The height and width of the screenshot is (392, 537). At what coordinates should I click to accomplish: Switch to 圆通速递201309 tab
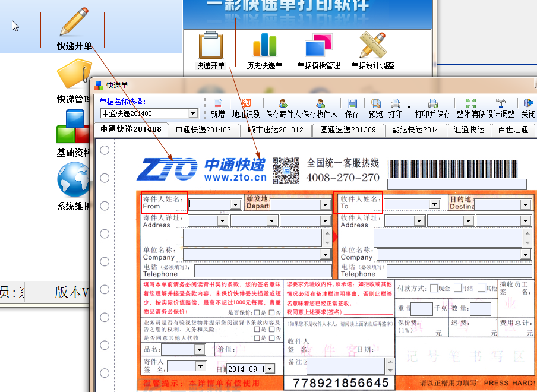(348, 129)
